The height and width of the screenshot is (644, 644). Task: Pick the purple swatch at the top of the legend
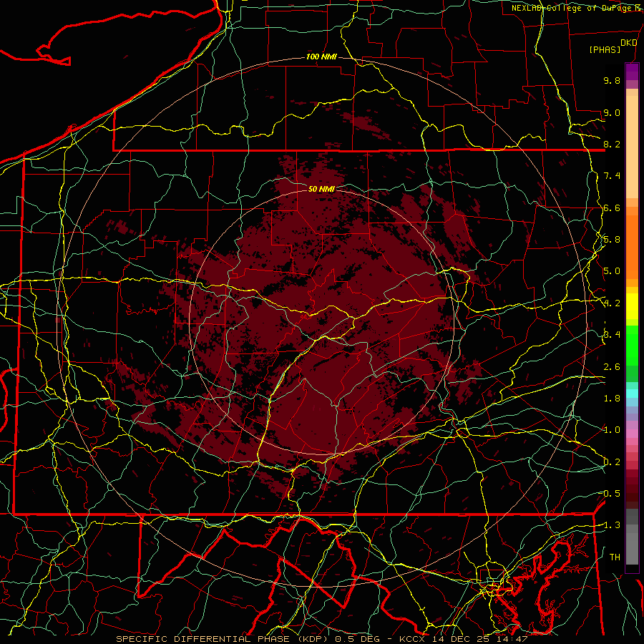(632, 72)
